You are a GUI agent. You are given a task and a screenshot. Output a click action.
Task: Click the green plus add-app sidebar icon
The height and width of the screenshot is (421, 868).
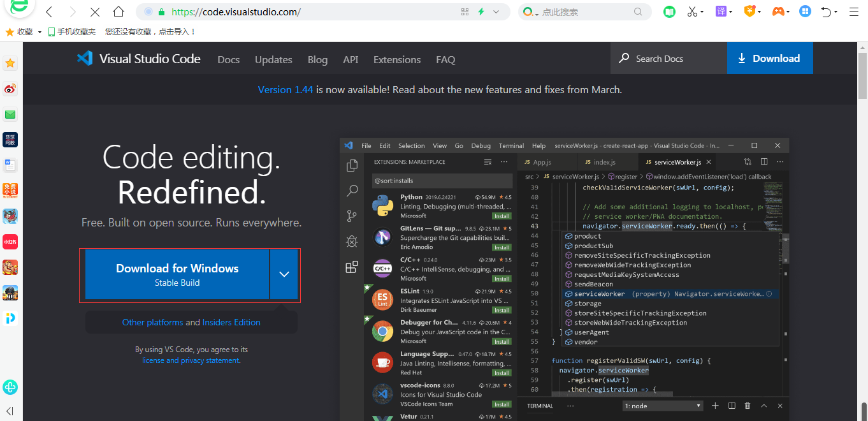pos(10,387)
